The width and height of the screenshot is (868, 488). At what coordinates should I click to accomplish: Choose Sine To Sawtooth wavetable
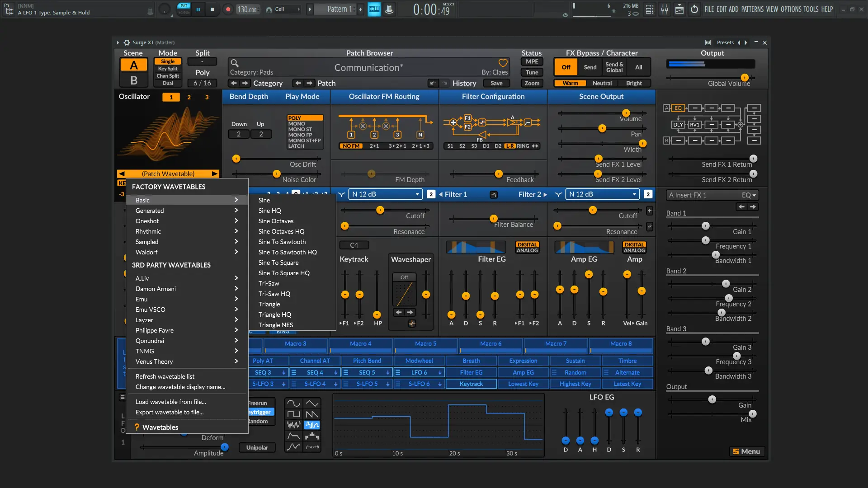point(282,242)
